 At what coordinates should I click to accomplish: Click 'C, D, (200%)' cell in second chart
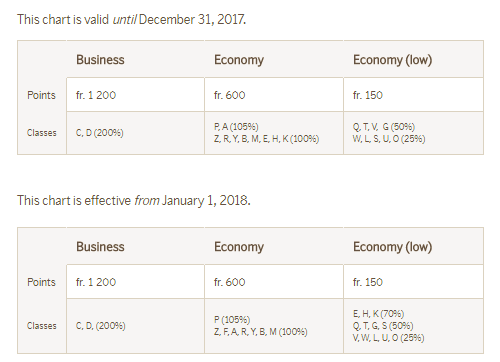[135, 326]
